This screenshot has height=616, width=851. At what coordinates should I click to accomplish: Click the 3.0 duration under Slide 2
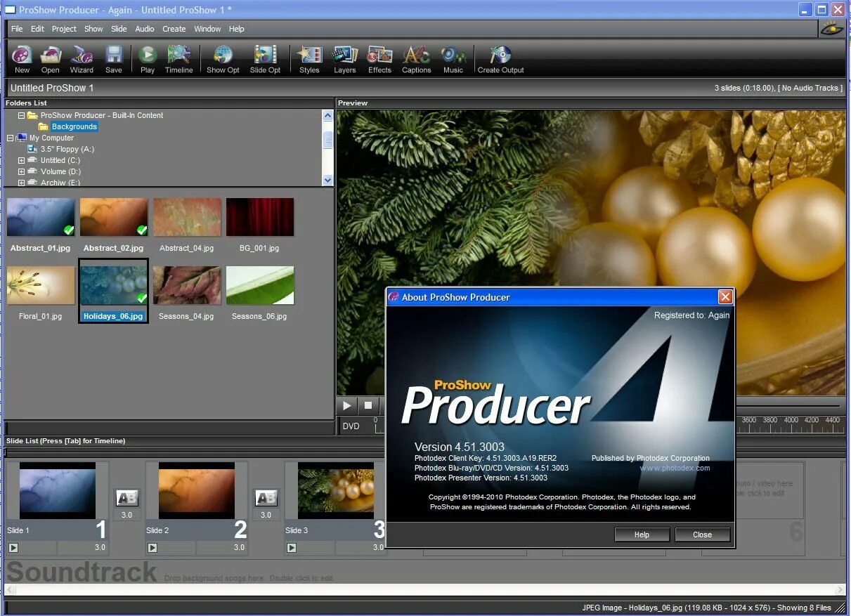pyautogui.click(x=239, y=548)
